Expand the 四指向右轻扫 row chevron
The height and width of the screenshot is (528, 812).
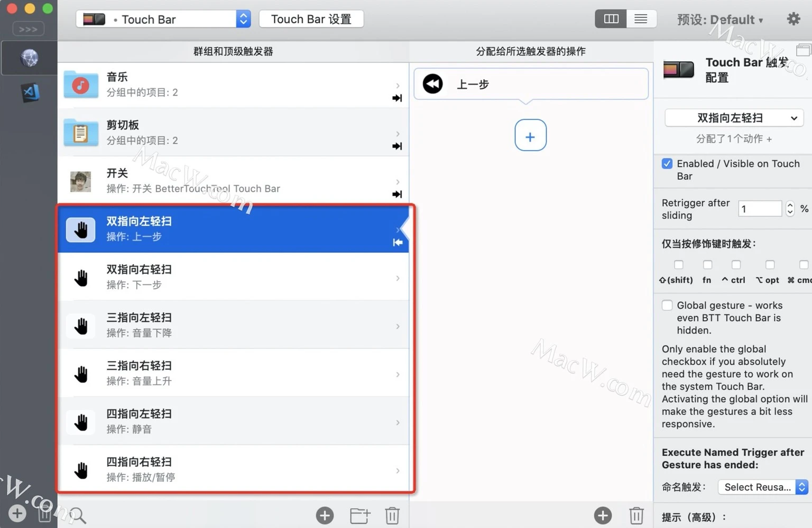398,470
